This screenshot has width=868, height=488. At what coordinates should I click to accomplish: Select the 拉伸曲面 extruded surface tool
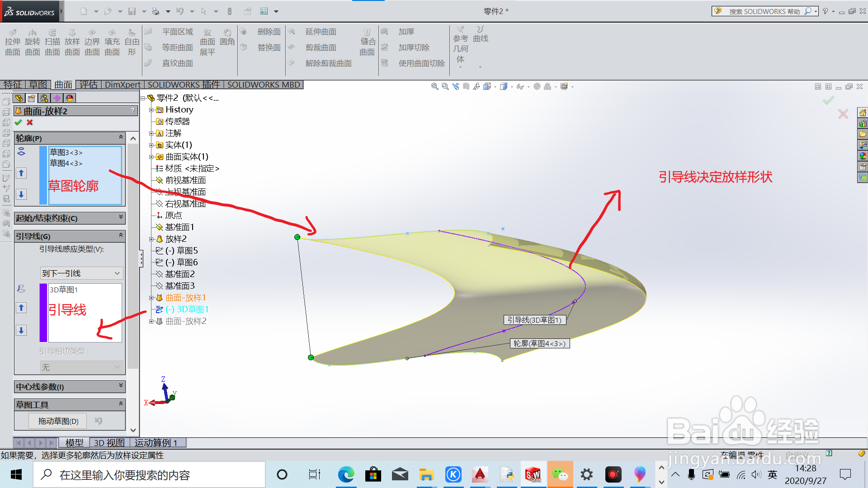point(13,42)
